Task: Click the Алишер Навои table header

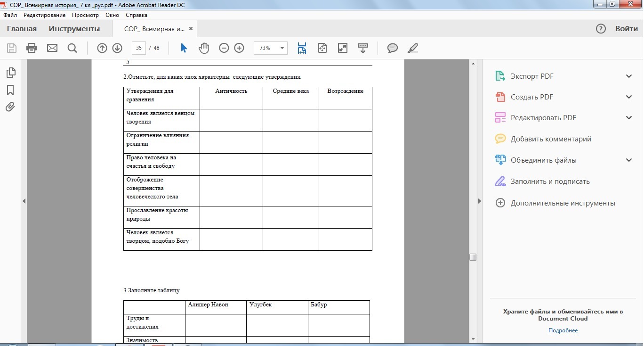Action: click(208, 305)
